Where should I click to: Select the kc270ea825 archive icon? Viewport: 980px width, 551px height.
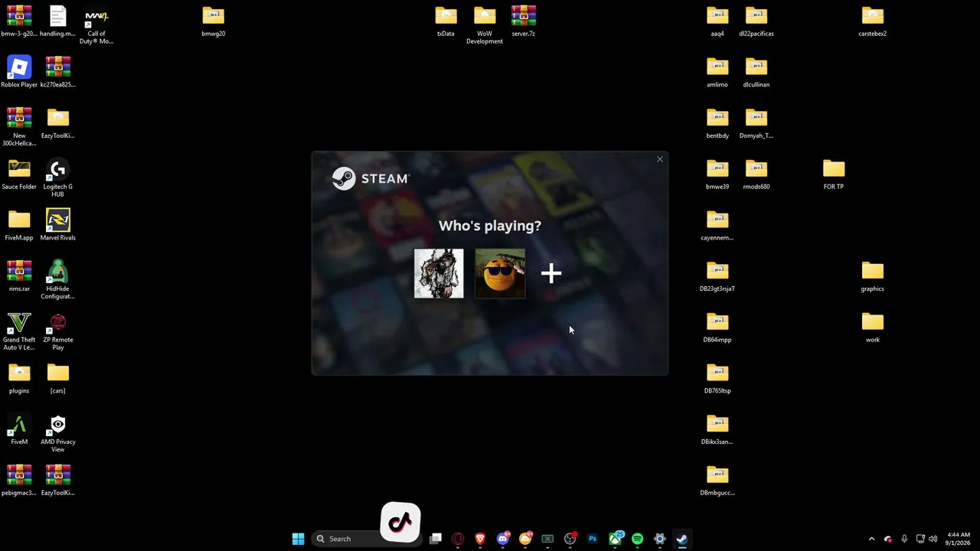[57, 72]
